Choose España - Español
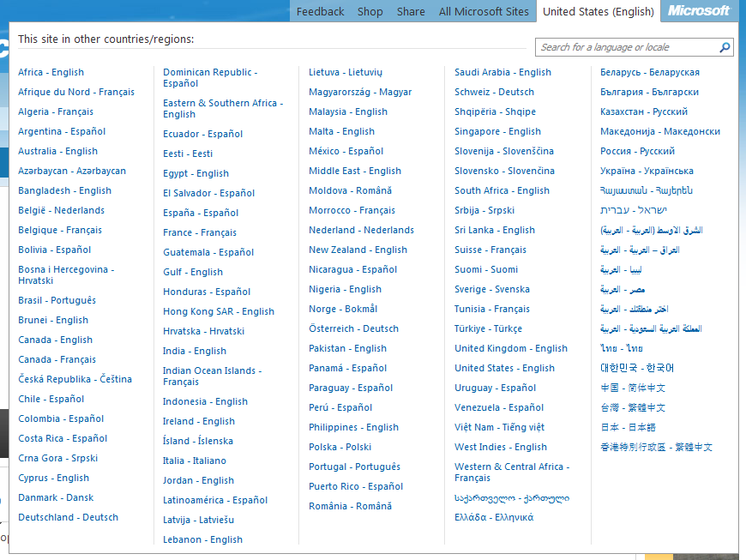 [x=201, y=213]
